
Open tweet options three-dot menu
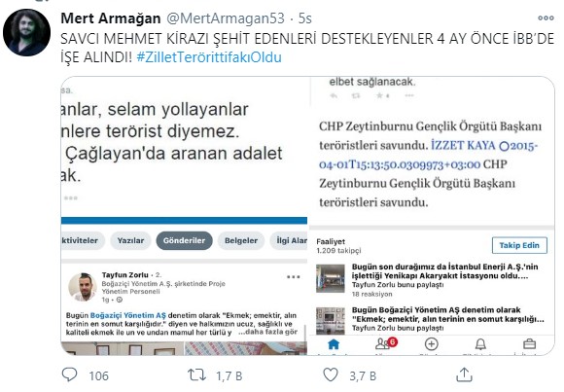click(x=546, y=18)
